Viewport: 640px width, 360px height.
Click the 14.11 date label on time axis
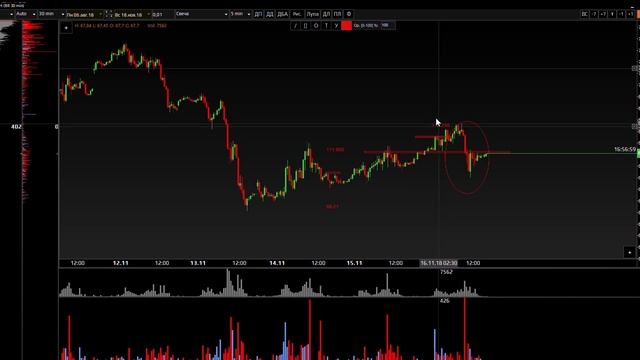click(277, 263)
